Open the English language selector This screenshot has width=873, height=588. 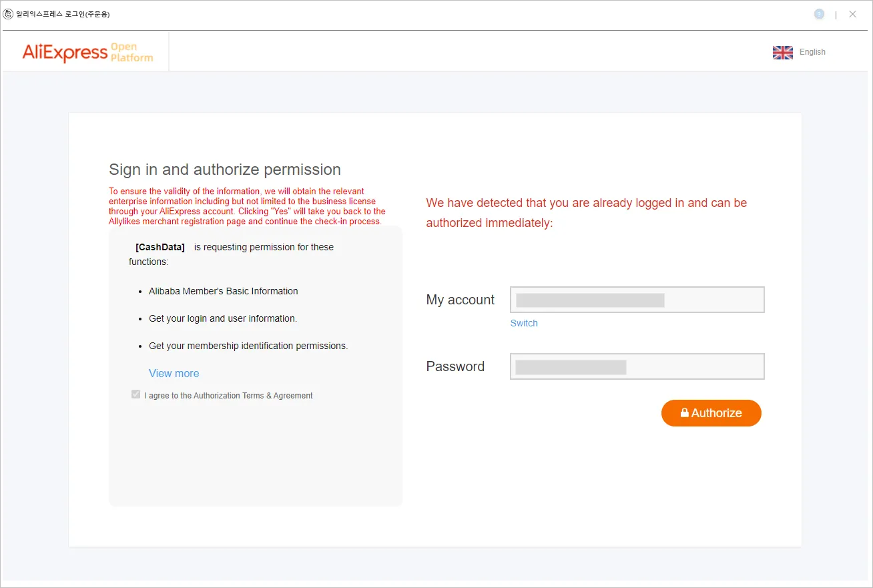[x=812, y=52]
